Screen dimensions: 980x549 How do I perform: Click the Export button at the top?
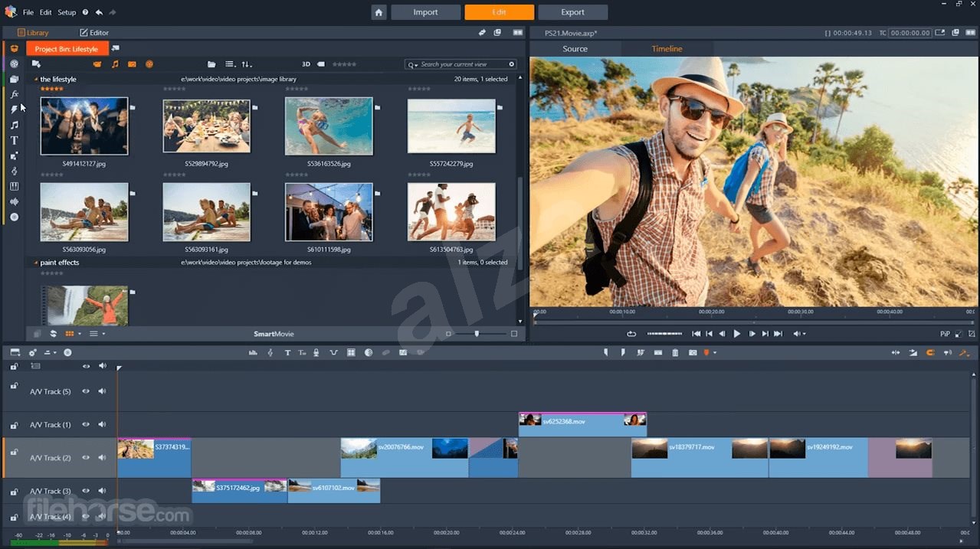[x=572, y=11]
